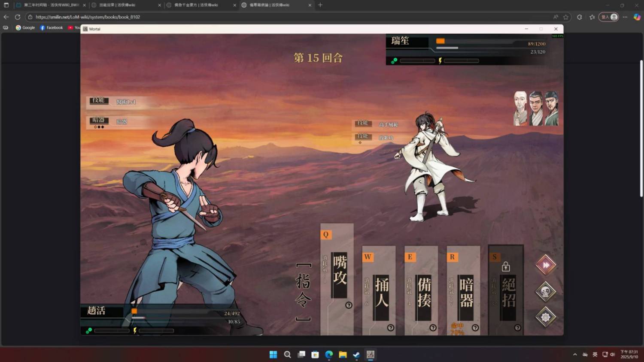Click the gear settings diamond button
644x362 pixels.
click(546, 317)
